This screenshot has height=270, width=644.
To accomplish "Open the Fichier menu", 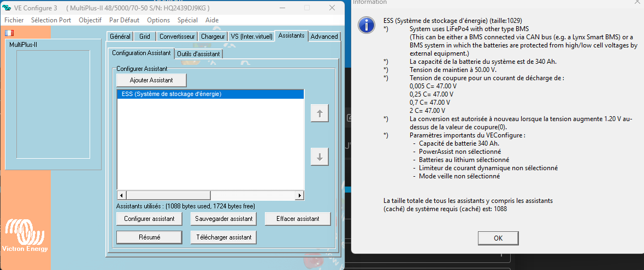I will click(x=14, y=20).
